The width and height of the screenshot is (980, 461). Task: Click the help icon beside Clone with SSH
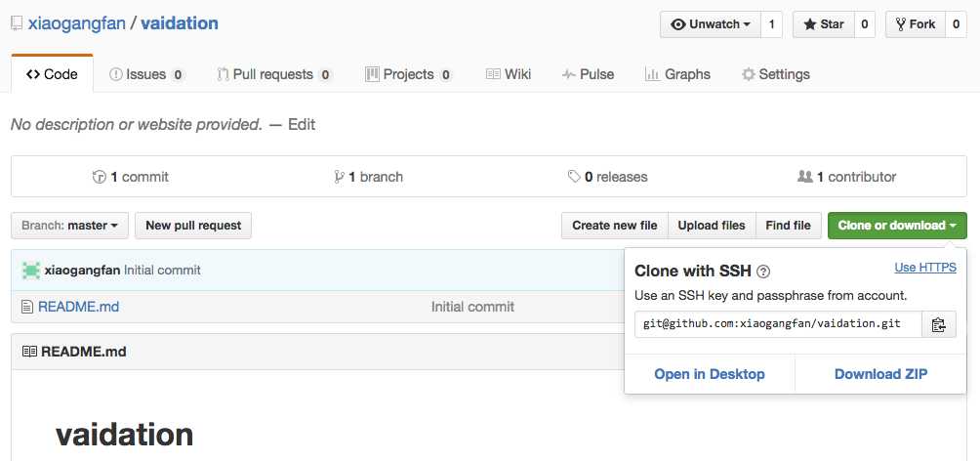pos(763,272)
